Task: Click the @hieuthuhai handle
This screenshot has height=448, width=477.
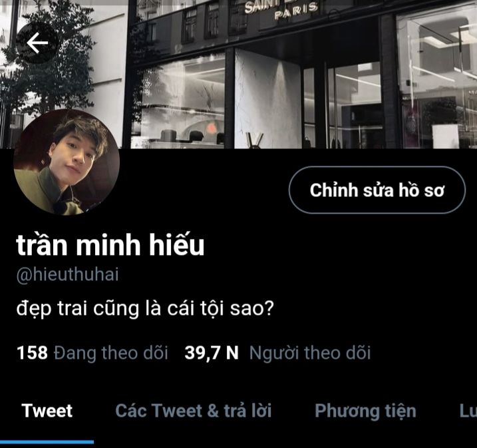Action: coord(68,274)
